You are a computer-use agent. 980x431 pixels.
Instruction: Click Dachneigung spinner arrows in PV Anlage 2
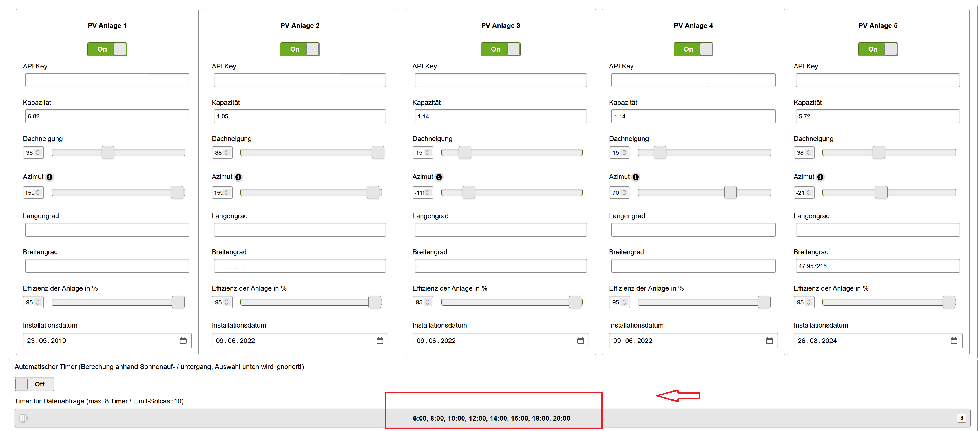227,152
